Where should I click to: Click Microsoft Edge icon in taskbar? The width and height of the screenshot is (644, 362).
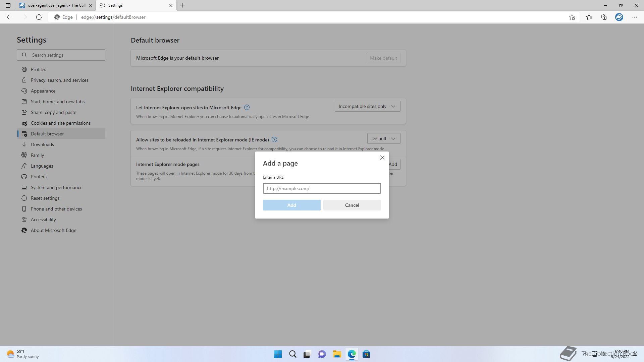point(352,354)
